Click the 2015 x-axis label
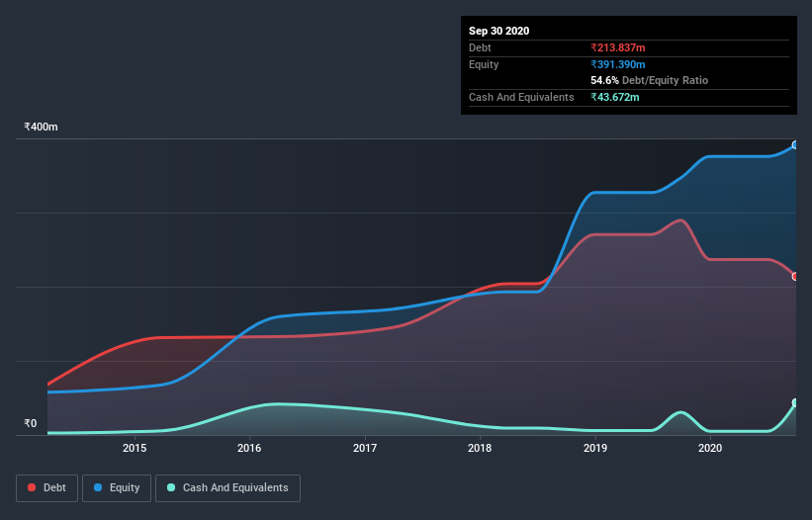Image resolution: width=812 pixels, height=520 pixels. (x=135, y=448)
